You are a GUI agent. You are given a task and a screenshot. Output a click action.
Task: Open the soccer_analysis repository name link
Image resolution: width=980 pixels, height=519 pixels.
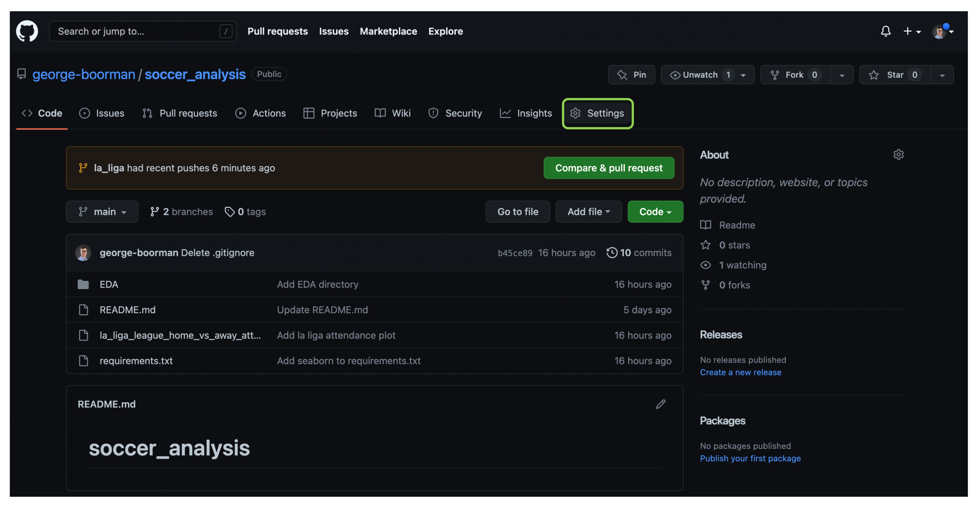[x=195, y=74]
